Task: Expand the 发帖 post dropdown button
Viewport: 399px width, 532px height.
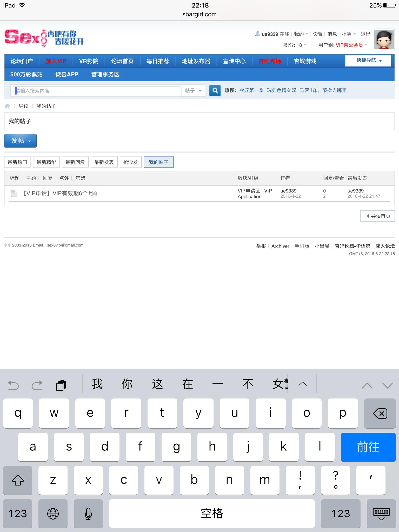Action: (x=20, y=141)
